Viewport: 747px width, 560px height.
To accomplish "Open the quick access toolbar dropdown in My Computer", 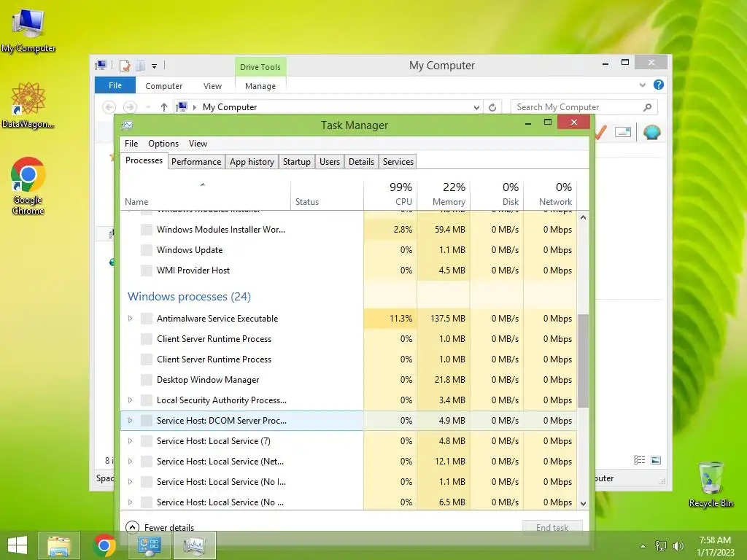I will [x=155, y=66].
